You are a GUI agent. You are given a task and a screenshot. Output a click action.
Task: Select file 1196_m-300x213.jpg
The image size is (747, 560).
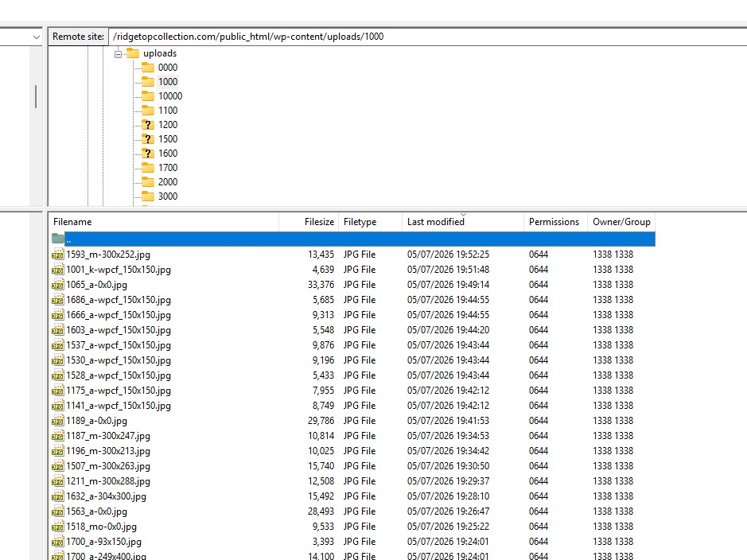[x=107, y=452]
